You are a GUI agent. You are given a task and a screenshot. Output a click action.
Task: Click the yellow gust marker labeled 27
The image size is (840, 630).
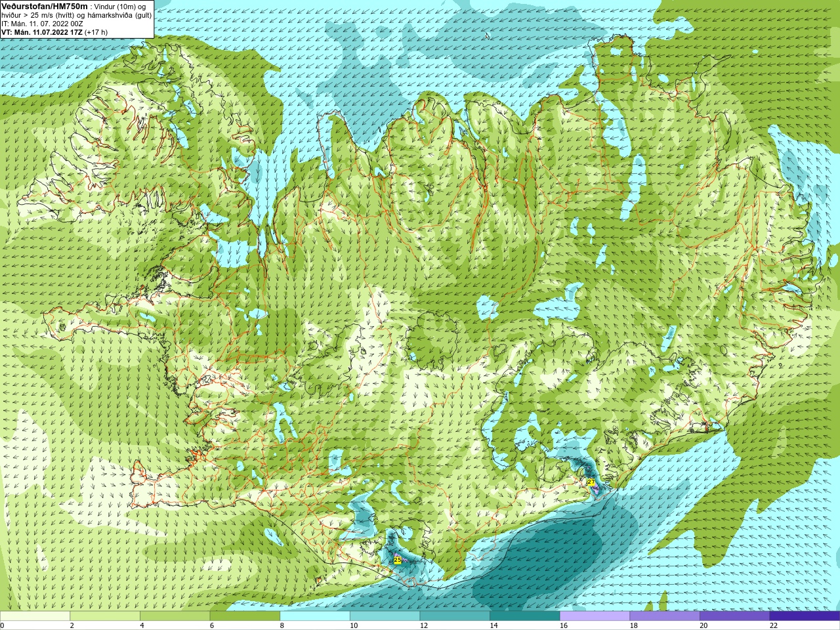591,482
